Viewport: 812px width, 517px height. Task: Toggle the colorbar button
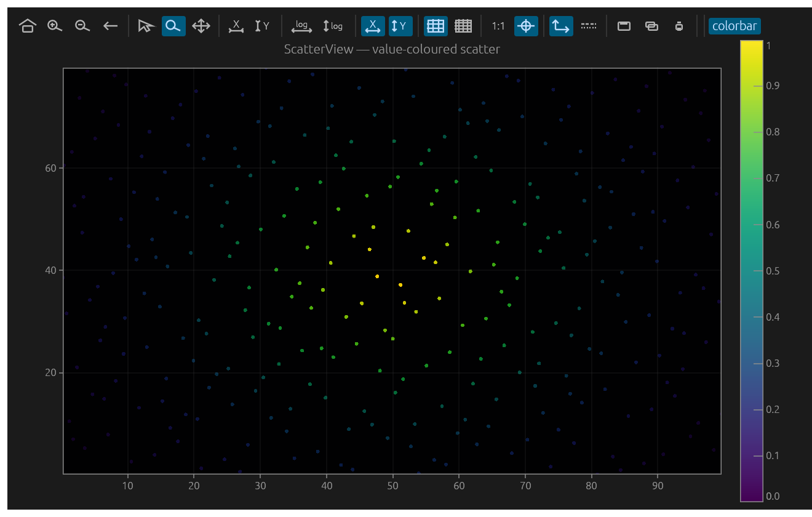click(734, 26)
